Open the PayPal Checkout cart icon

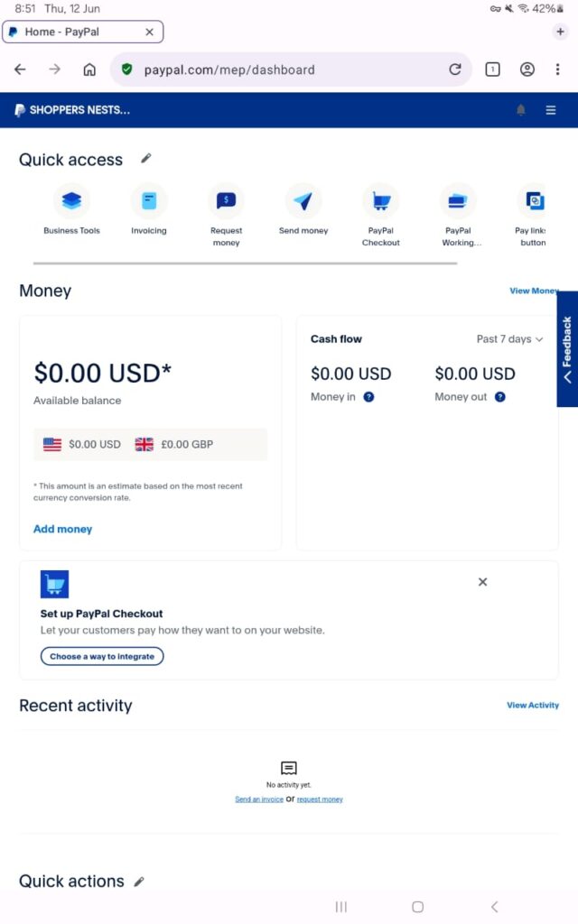[x=380, y=201]
